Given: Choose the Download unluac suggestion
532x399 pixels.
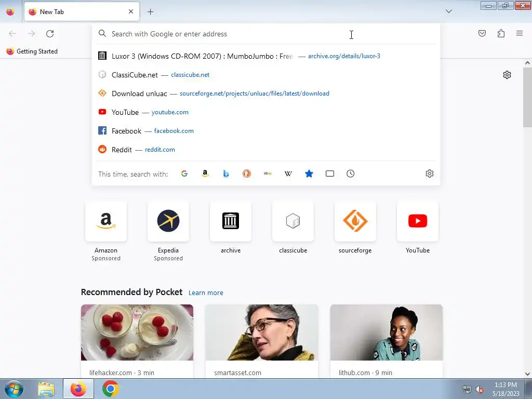Looking at the screenshot, I should point(266,94).
